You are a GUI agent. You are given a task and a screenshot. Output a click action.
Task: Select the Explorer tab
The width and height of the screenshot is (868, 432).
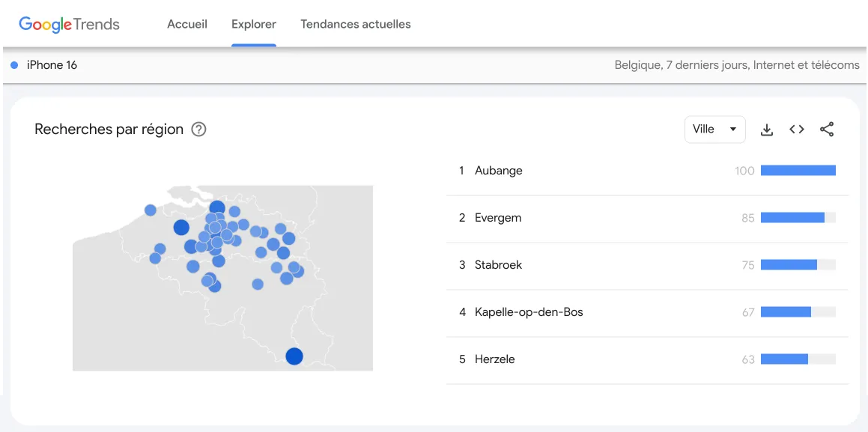(254, 25)
